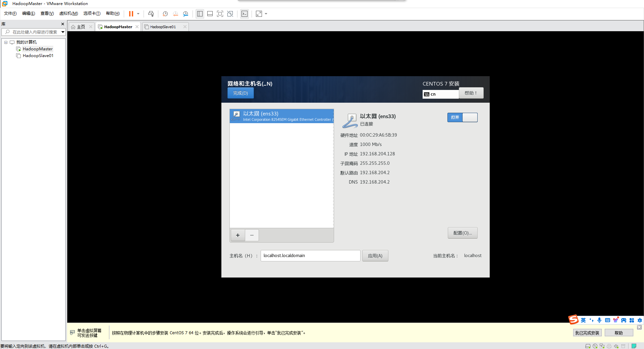Click the cn keyboard layout indicator
The height and width of the screenshot is (349, 644).
pyautogui.click(x=440, y=94)
